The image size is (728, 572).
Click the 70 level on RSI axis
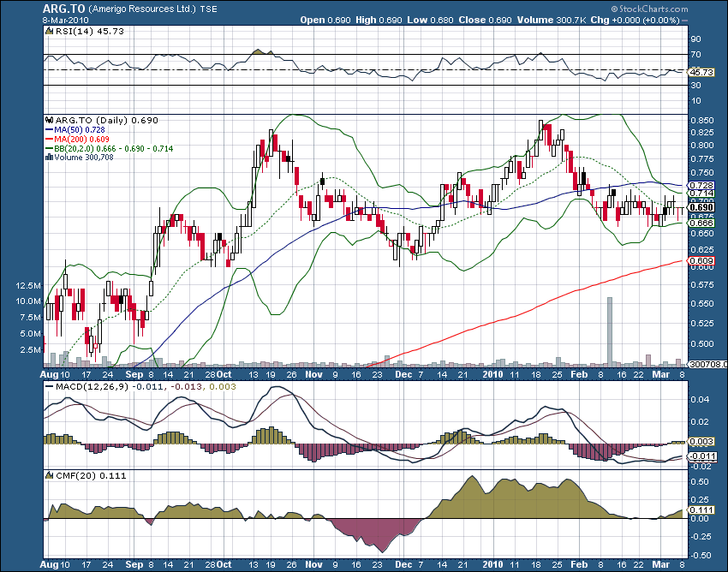695,55
